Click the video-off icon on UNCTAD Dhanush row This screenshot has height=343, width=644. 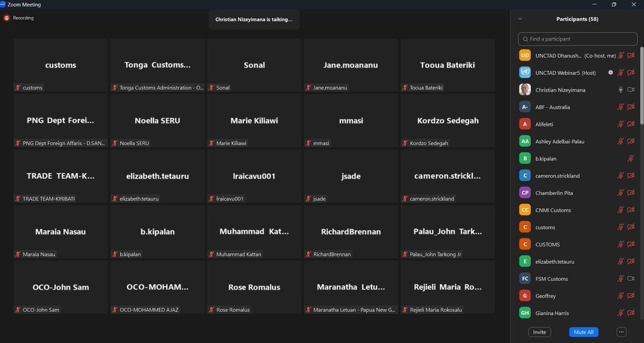click(x=631, y=55)
